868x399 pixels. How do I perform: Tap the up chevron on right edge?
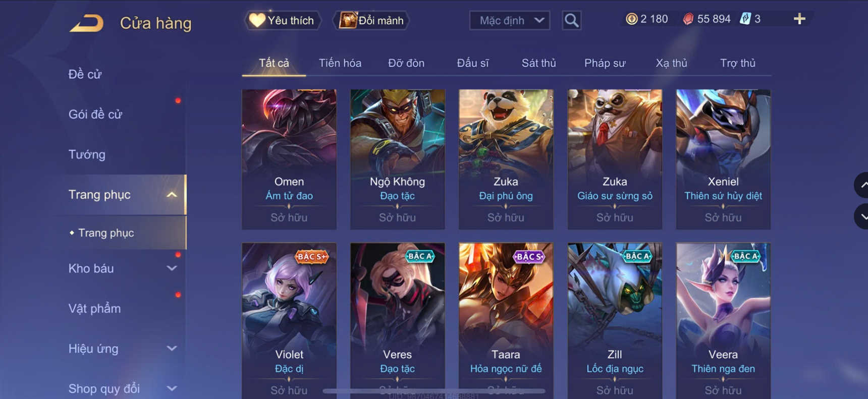[x=861, y=185]
